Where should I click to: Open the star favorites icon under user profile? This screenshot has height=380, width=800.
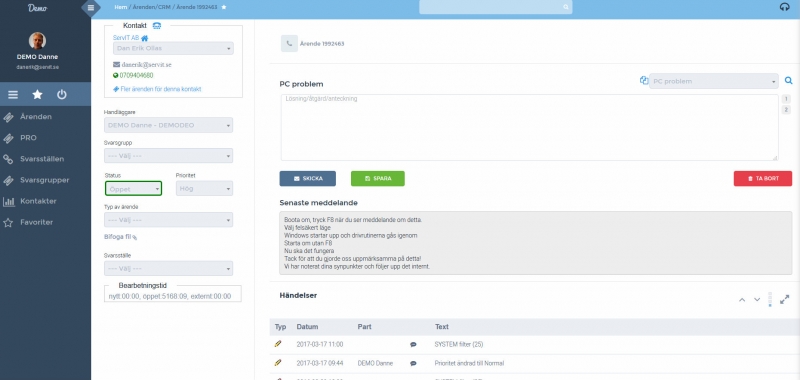(37, 95)
